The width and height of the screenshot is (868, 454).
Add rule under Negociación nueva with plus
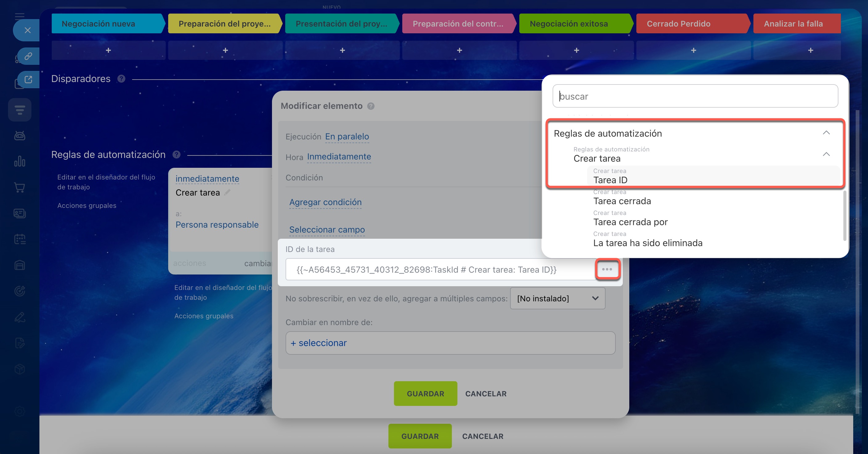coord(108,50)
